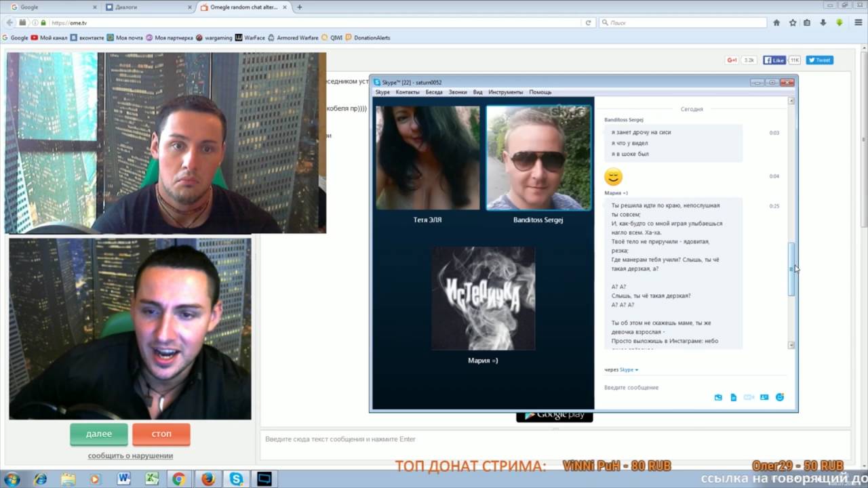Image resolution: width=868 pixels, height=488 pixels.
Task: Open the Инструменты menu in Skype
Action: tap(506, 92)
